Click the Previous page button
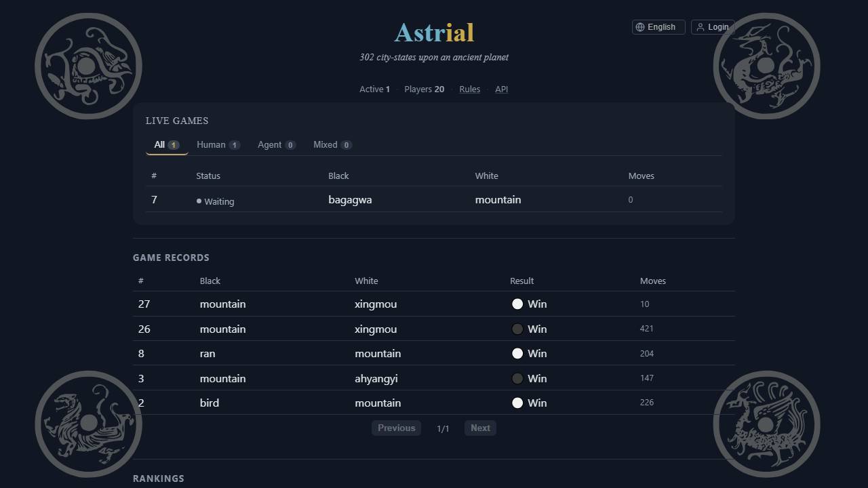Viewport: 868px width, 488px height. [397, 428]
